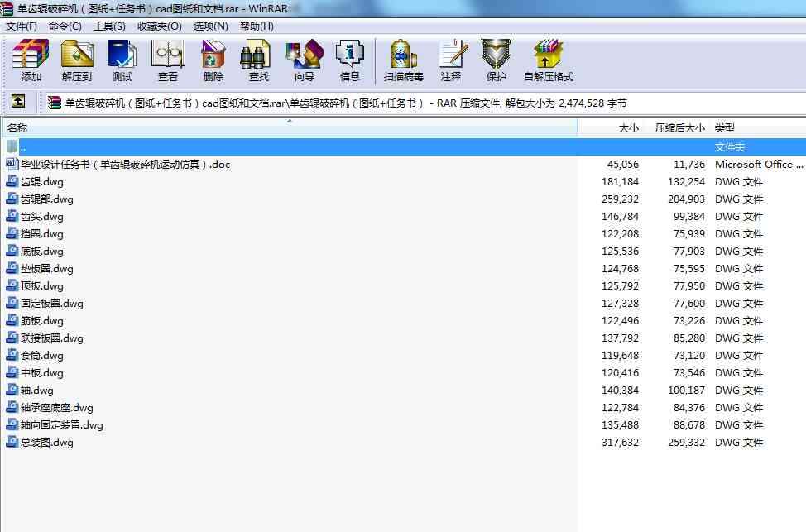Select the 总装图.dwg file
The height and width of the screenshot is (532, 806).
tap(46, 443)
